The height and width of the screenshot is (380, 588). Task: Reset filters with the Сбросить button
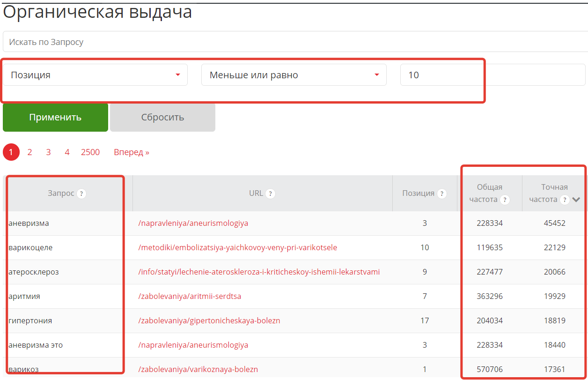pos(162,117)
